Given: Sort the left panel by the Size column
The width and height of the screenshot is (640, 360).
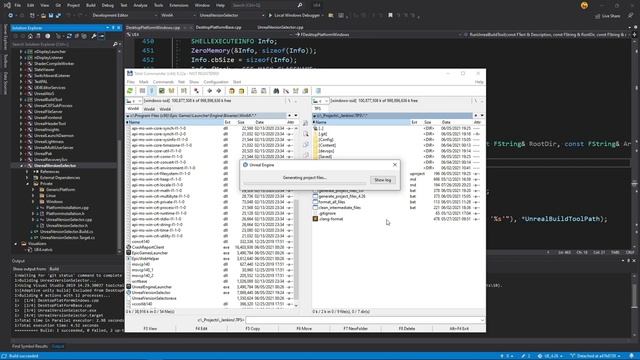Looking at the screenshot, I should 241,122.
